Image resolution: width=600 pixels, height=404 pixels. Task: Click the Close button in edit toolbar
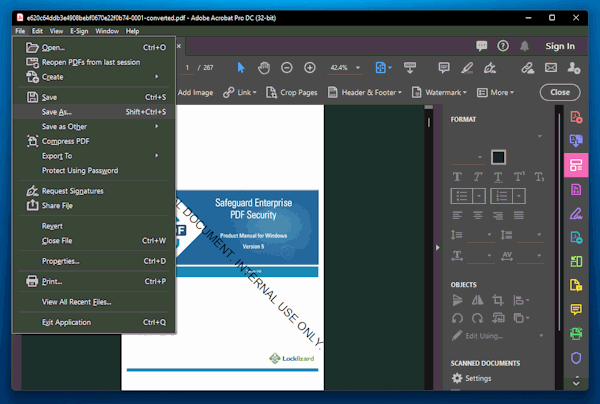pyautogui.click(x=560, y=92)
